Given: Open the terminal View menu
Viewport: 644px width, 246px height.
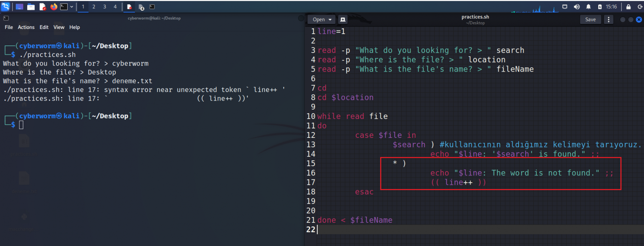Looking at the screenshot, I should tap(59, 27).
